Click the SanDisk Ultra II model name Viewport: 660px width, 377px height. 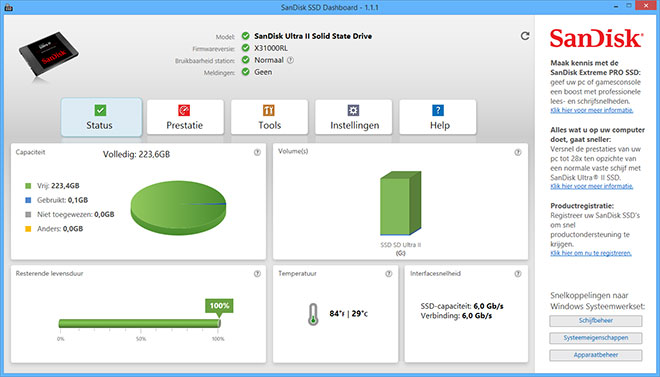(x=313, y=36)
